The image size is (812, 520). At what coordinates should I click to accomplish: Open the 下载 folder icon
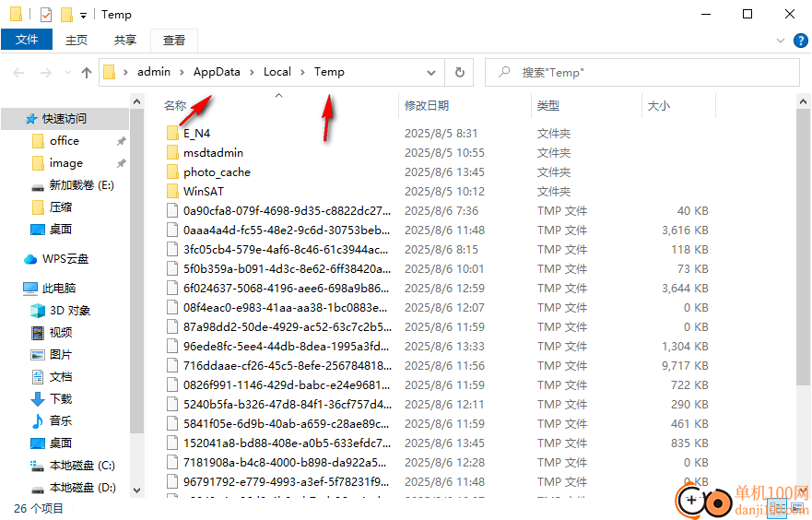(38, 399)
